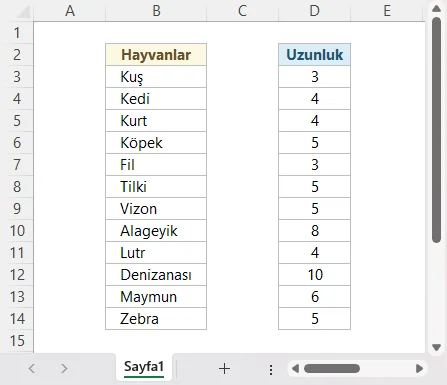Click the vertical scrollbar thumb
447x385 pixels.
tap(436, 130)
